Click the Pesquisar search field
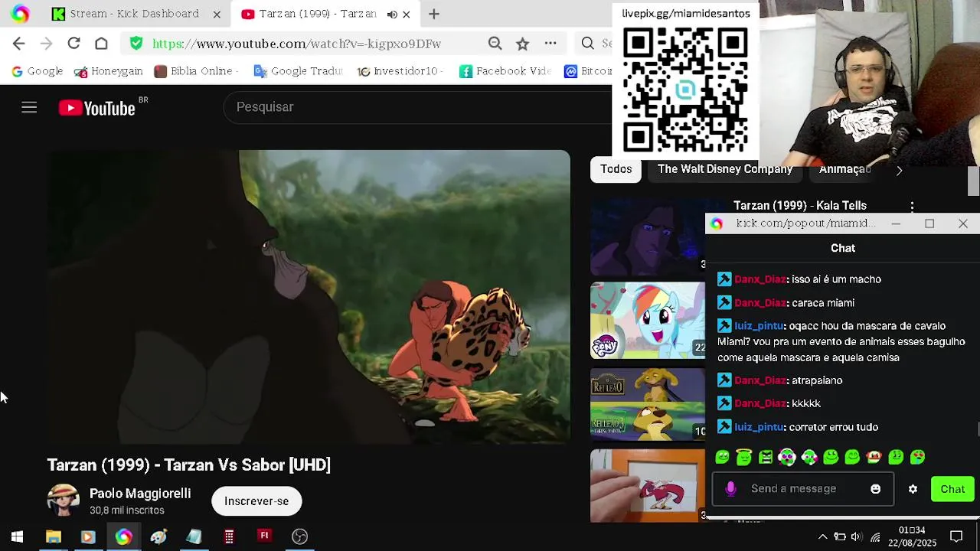Viewport: 980px width, 551px height. [417, 107]
